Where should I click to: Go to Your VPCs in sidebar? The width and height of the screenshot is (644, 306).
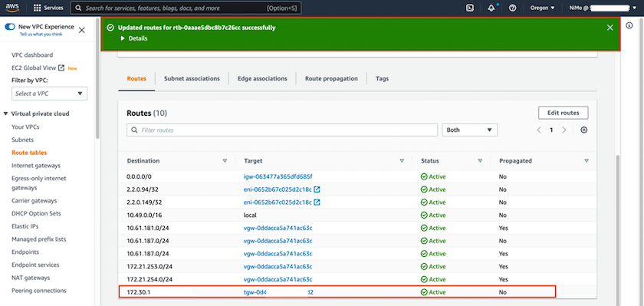tap(25, 127)
